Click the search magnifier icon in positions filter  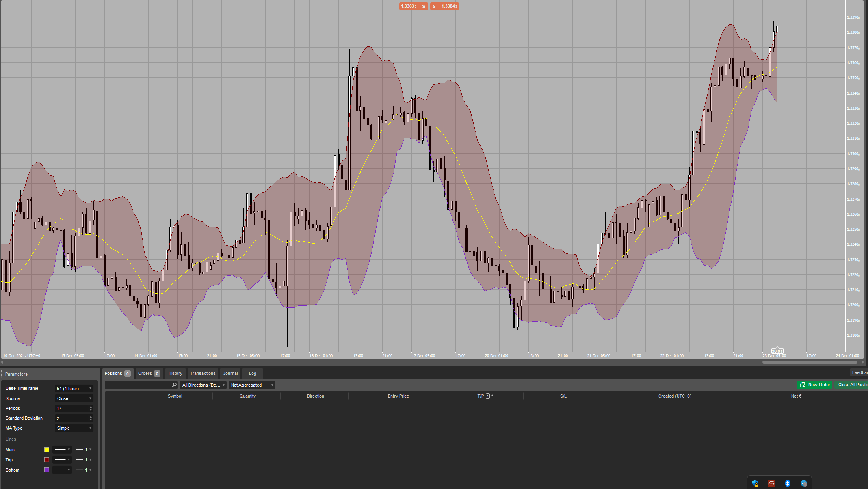click(x=174, y=385)
